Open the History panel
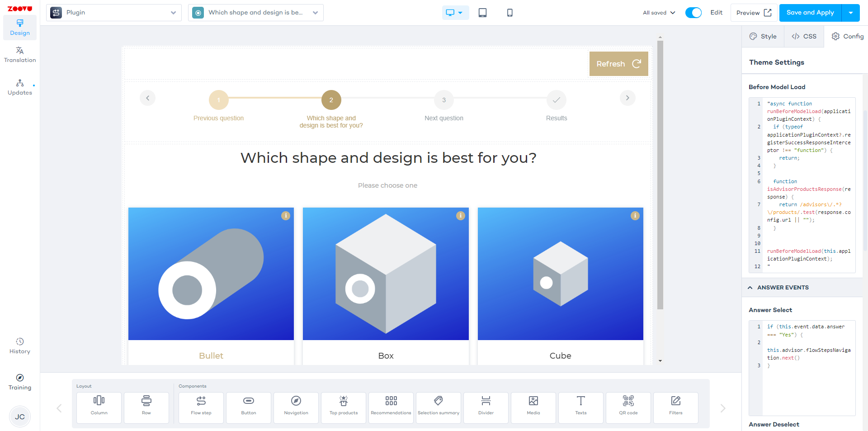This screenshot has height=431, width=868. coord(20,346)
